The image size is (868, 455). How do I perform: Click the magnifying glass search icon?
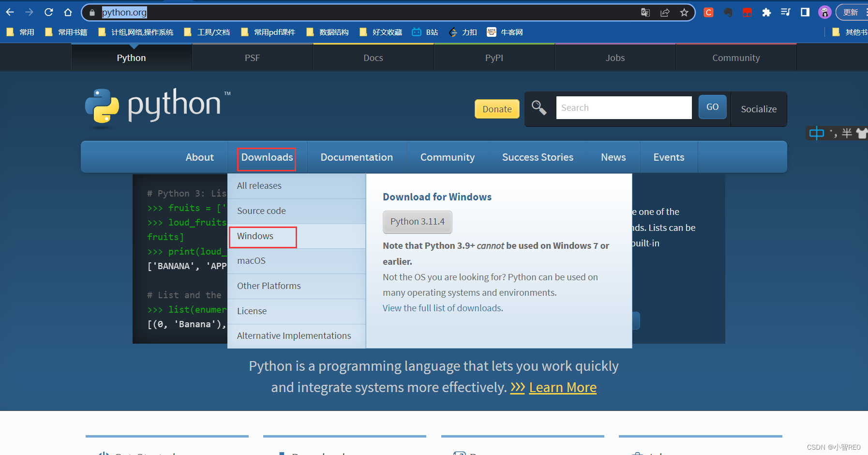[539, 107]
